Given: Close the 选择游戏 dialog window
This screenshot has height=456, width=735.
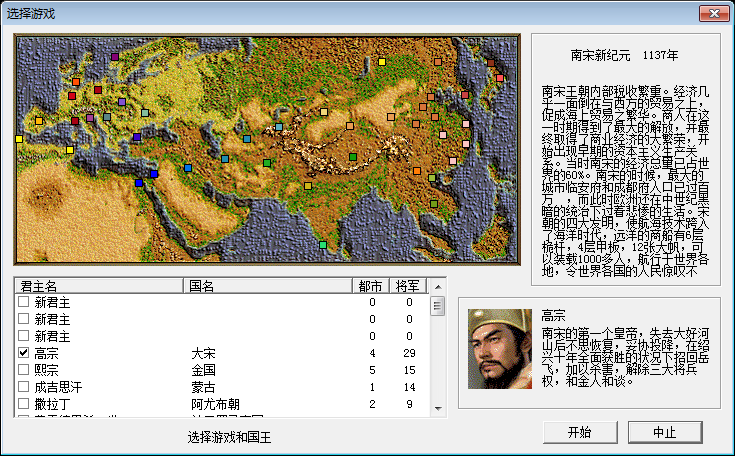Looking at the screenshot, I should coord(714,14).
